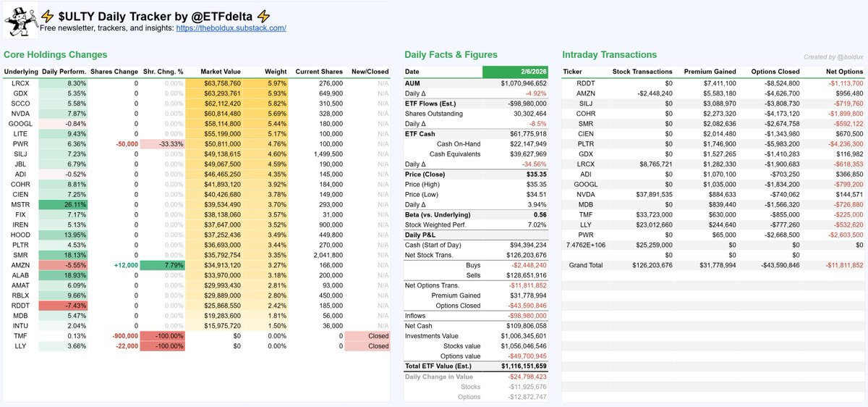The image size is (868, 407).
Task: Click the Underlying column header
Action: pyautogui.click(x=21, y=72)
